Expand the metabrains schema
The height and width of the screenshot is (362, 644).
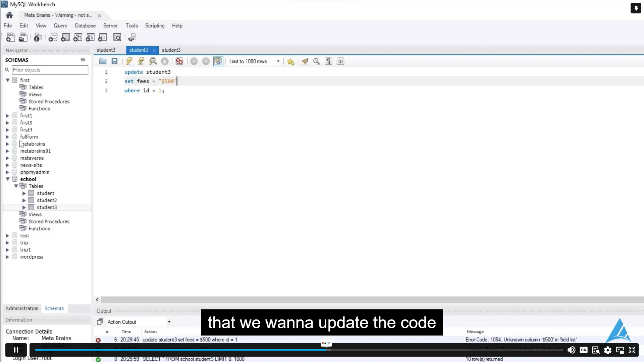[7, 144]
